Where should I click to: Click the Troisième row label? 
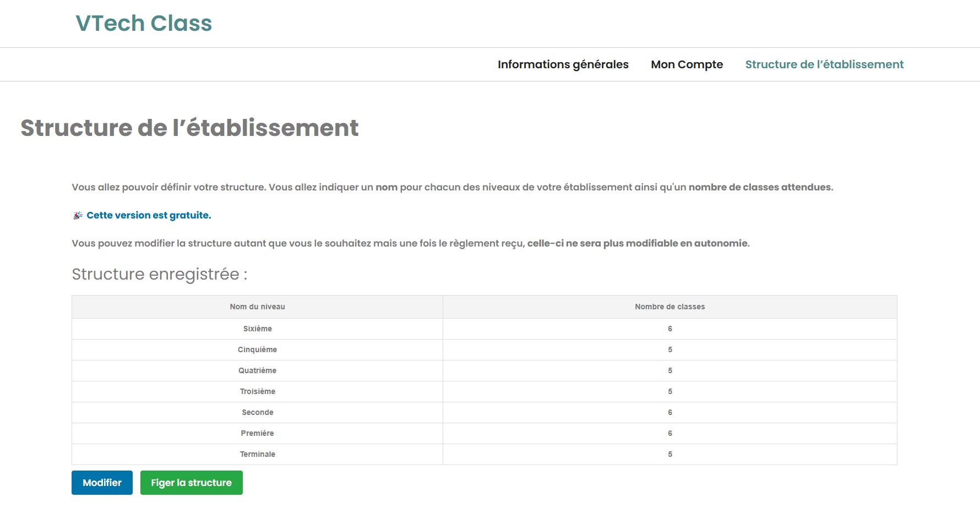click(257, 391)
